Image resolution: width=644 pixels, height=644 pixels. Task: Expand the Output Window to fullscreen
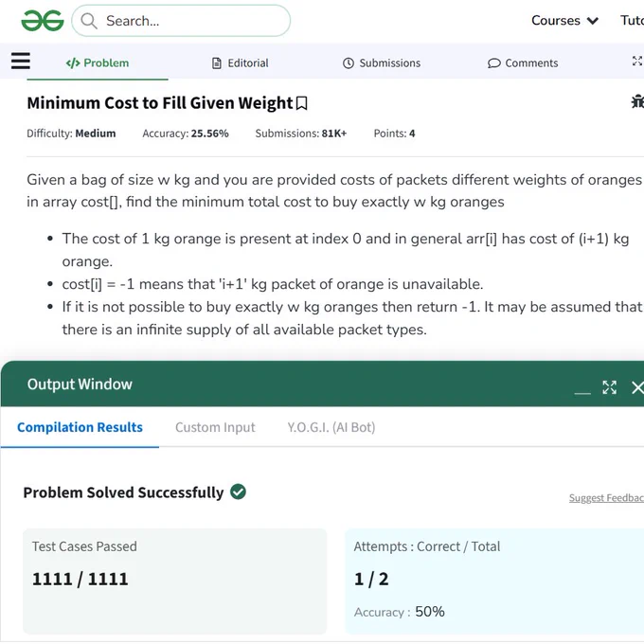point(610,387)
